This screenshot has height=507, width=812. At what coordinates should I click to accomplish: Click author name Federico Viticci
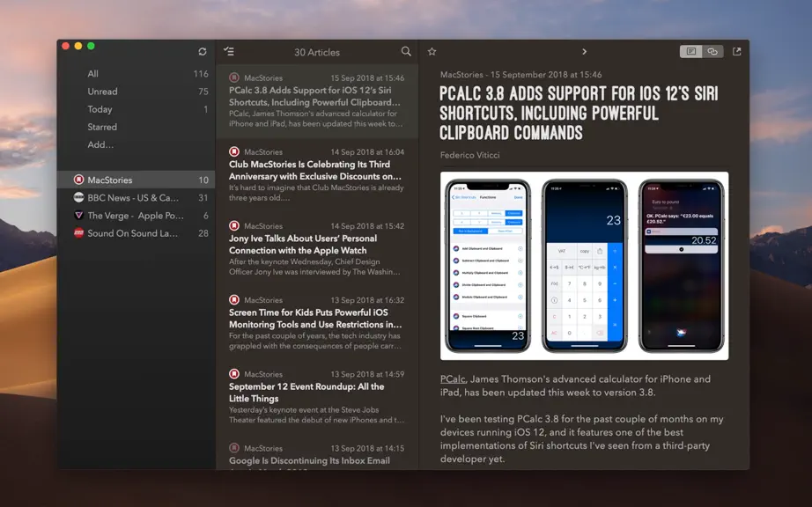coord(469,155)
